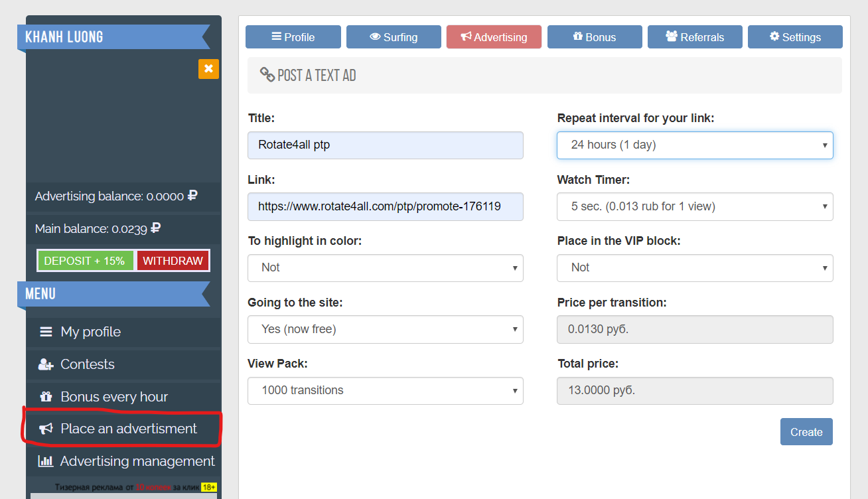Choose a highlight color option dropdown
868x499 pixels.
tap(385, 268)
